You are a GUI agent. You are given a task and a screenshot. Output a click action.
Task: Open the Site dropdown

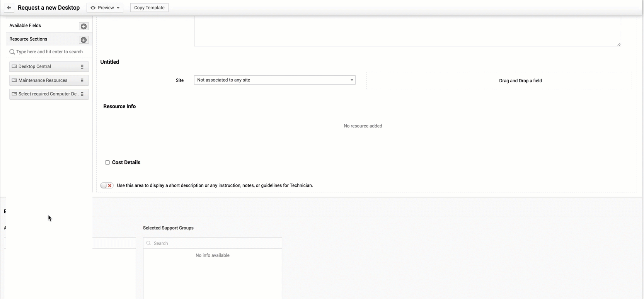[x=274, y=80]
